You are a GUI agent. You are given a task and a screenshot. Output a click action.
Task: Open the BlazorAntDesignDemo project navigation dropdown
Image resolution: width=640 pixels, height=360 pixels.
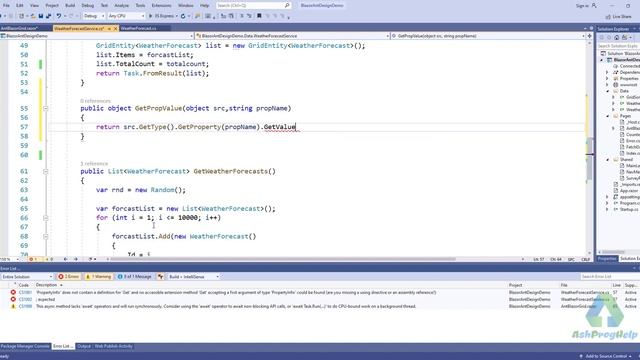tap(97, 36)
